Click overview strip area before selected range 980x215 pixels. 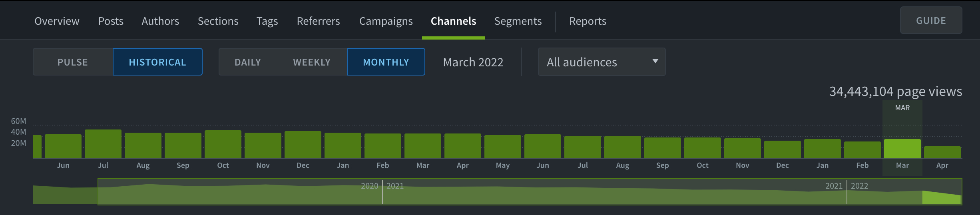[65, 195]
